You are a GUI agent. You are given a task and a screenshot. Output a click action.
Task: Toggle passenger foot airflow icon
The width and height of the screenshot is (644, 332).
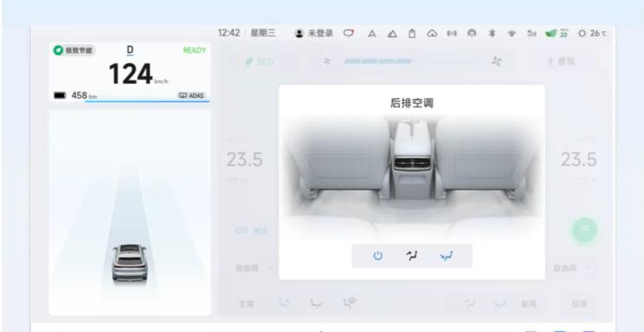click(x=499, y=304)
